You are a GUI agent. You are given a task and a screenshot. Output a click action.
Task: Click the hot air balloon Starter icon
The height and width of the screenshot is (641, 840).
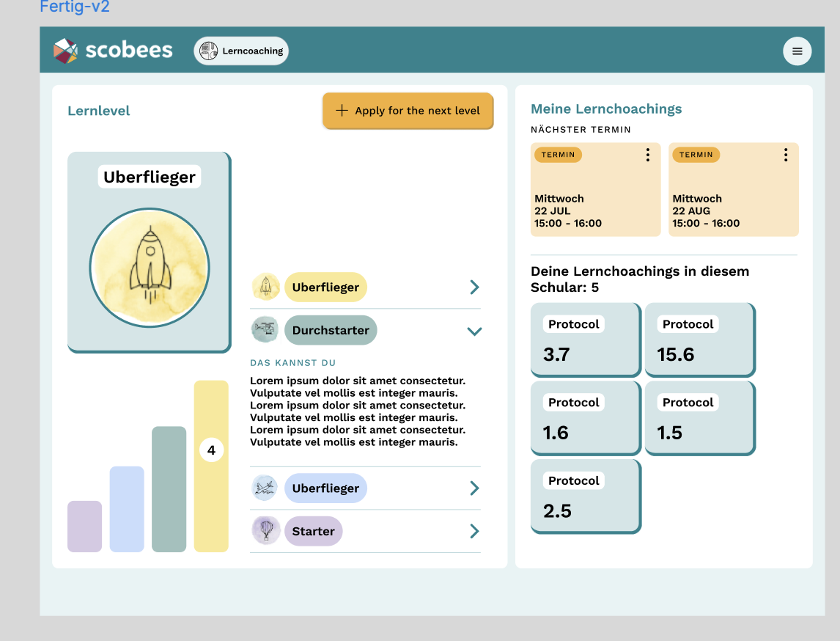[x=265, y=531]
